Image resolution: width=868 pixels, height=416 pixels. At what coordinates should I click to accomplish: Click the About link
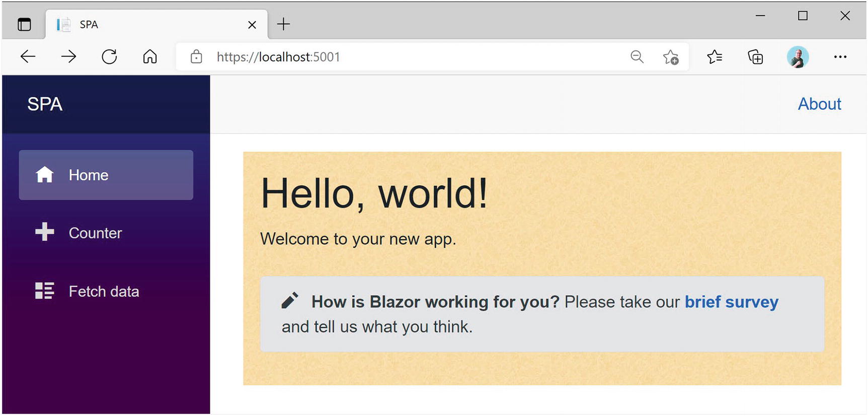pyautogui.click(x=819, y=104)
